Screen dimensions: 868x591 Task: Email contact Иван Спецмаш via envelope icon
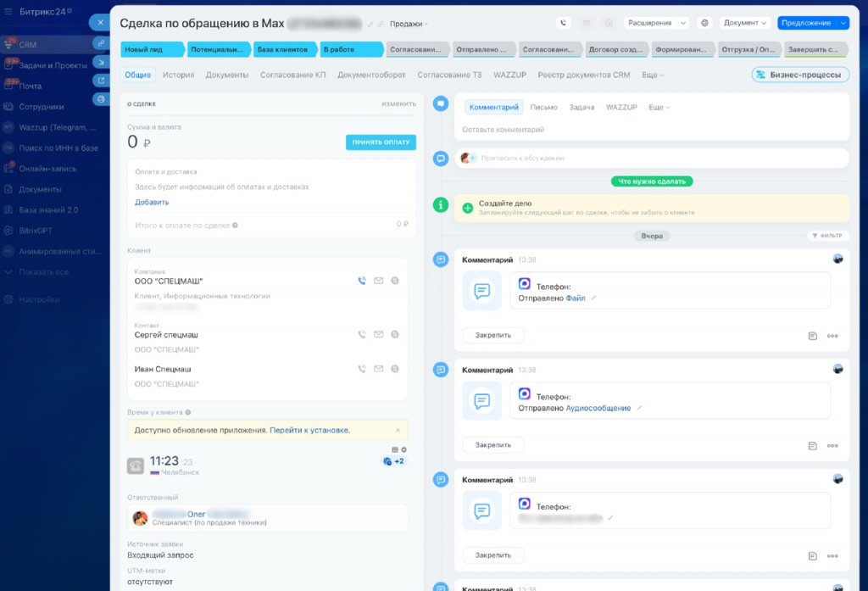coord(379,369)
